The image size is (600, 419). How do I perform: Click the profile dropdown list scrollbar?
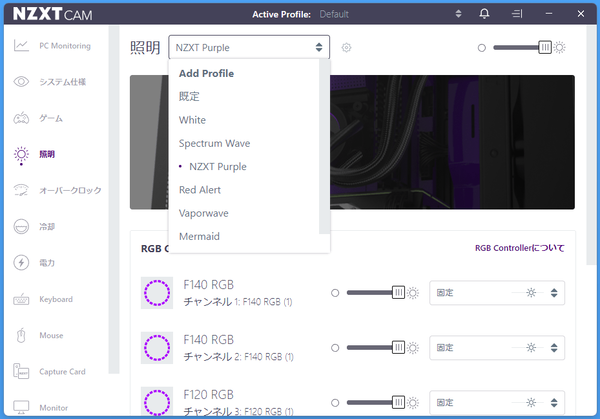click(x=324, y=146)
